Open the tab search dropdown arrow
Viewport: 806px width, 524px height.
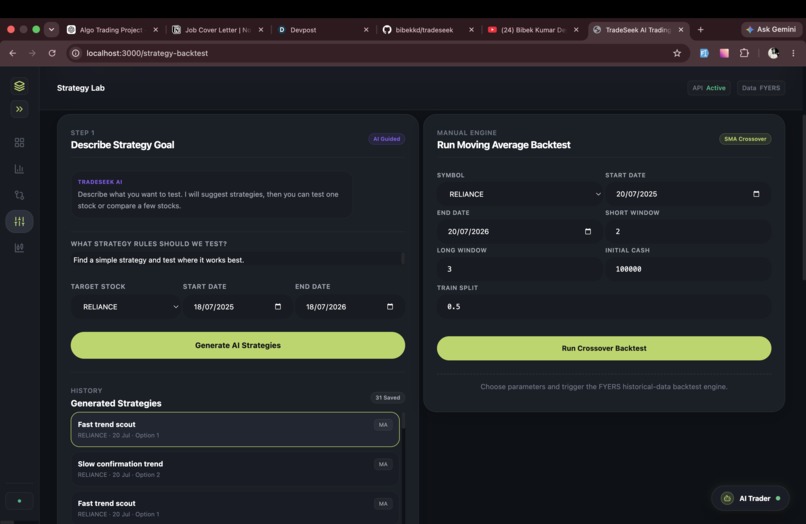tap(51, 30)
